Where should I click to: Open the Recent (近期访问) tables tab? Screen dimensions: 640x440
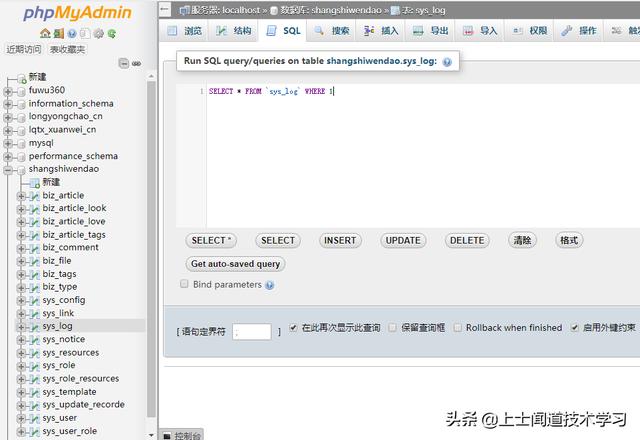pos(24,49)
